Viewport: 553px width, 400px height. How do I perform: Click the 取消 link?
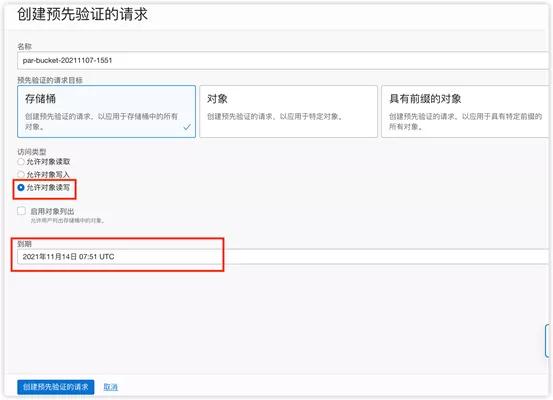(110, 387)
